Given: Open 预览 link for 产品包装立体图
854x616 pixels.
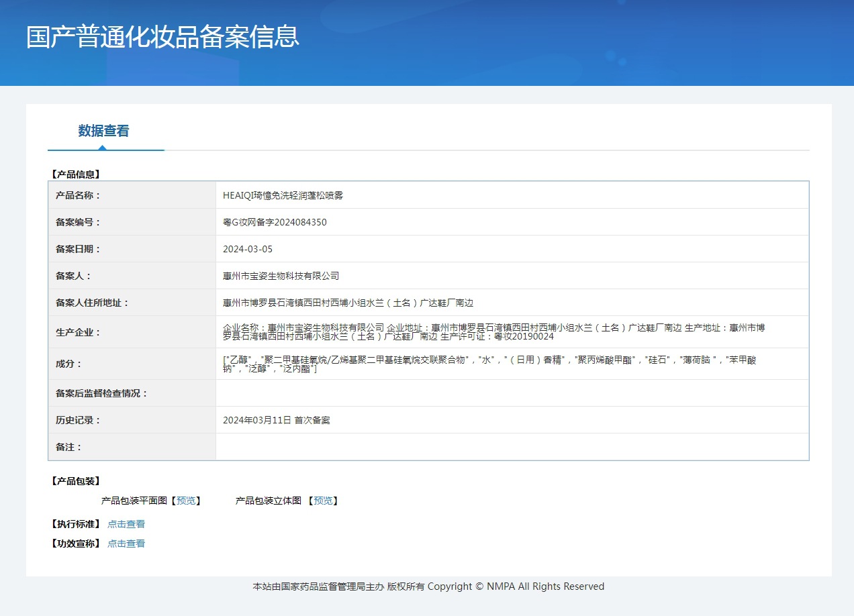Looking at the screenshot, I should [323, 501].
